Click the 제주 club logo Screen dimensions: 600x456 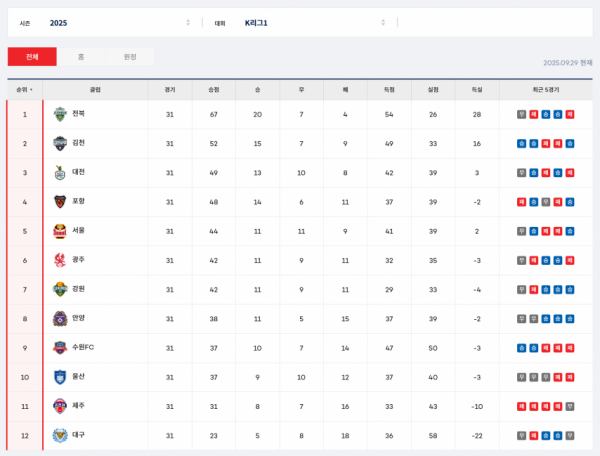[x=60, y=406]
